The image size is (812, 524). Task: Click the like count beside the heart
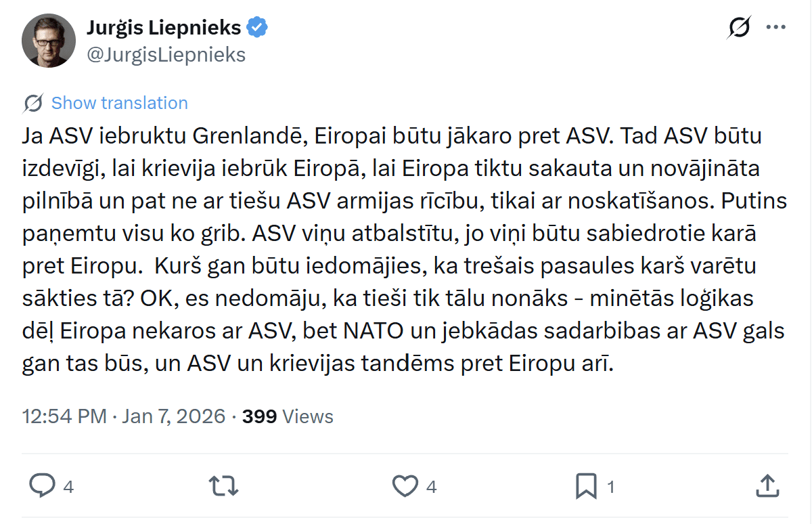[431, 487]
